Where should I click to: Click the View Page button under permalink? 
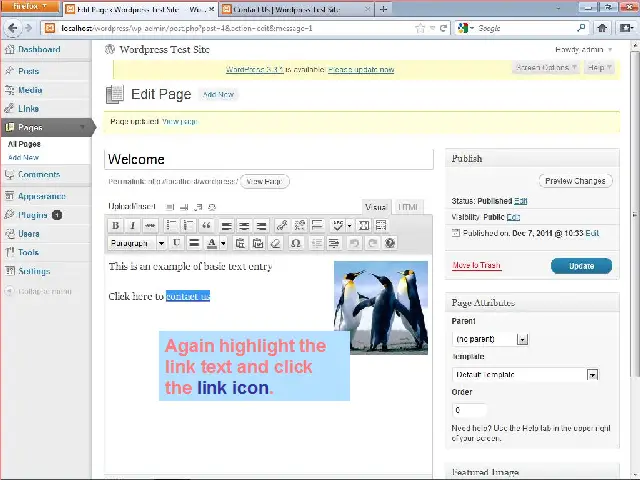(x=264, y=181)
